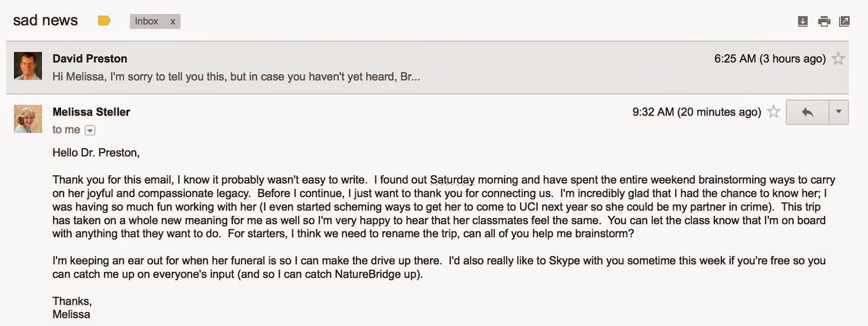
Task: Click the Melissa Steller sender name
Action: [91, 112]
